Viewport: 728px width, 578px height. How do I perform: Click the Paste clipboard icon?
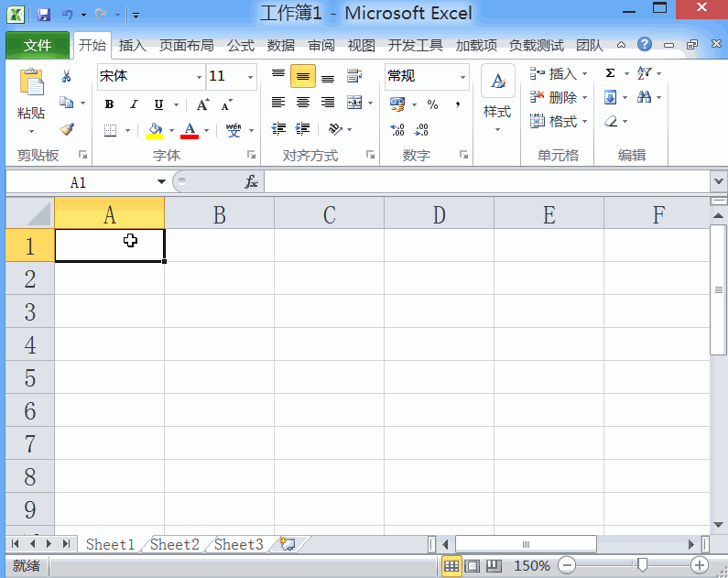(x=31, y=82)
